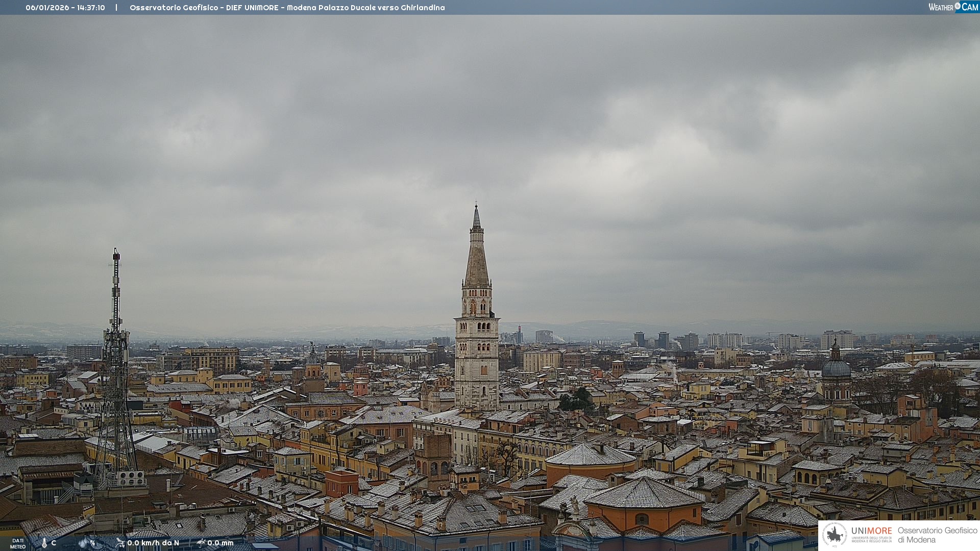Click the 0.0 mm rainfall reading
Image resolution: width=980 pixels, height=551 pixels.
coord(220,543)
